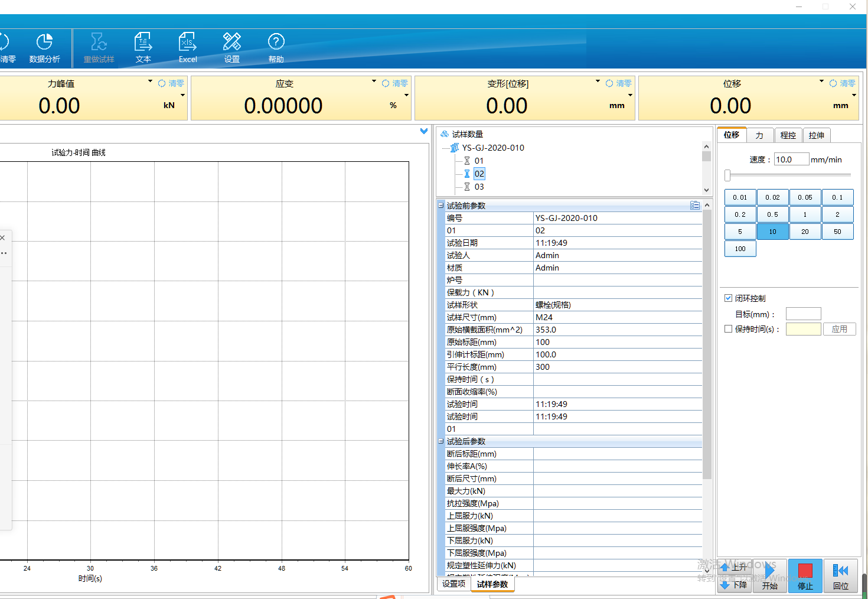Click the down arrow of the parameter grid scrollbar

point(707,571)
